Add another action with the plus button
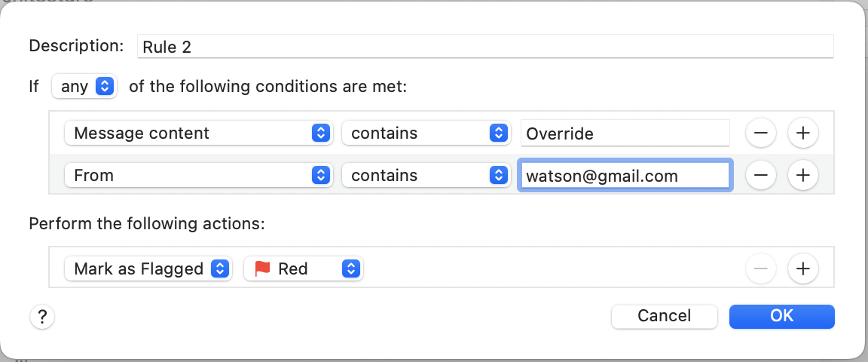 (802, 269)
